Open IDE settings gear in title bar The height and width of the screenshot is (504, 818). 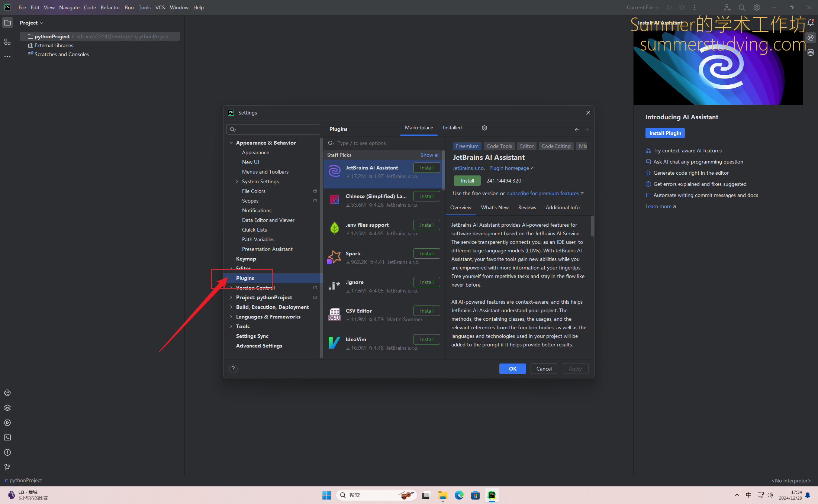coord(757,7)
